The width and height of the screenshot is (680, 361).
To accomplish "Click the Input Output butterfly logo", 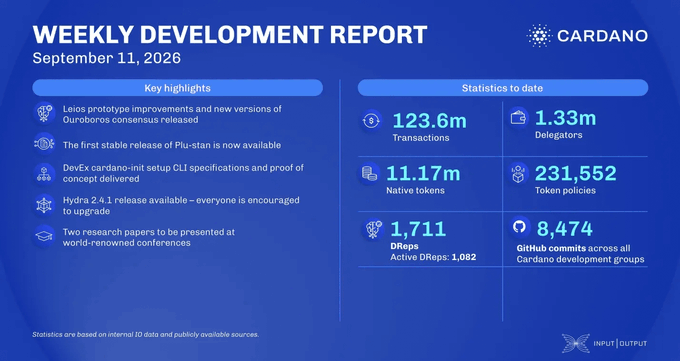I will [x=575, y=343].
